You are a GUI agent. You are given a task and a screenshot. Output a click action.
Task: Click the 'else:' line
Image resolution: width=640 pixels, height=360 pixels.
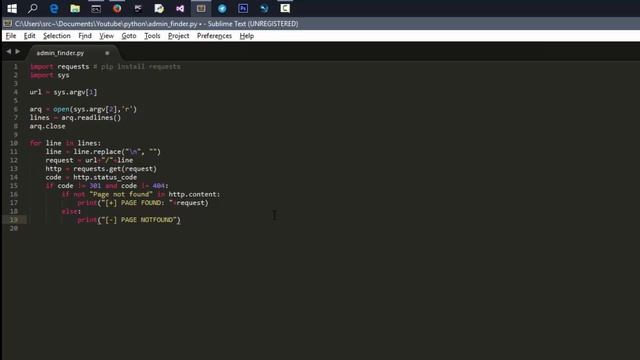click(x=71, y=211)
